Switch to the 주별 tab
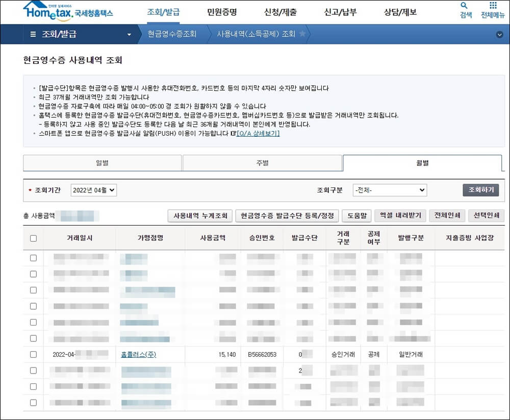 tap(262, 163)
